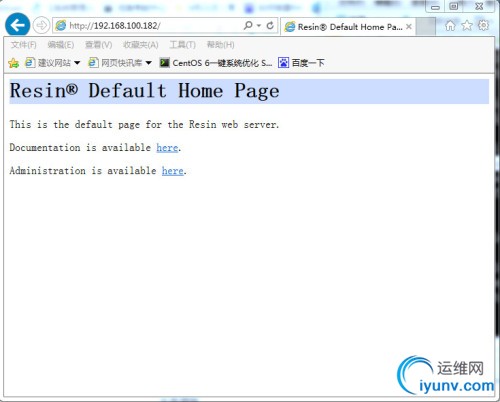Open the 建议网站 favorites link
The image size is (500, 402).
[48, 63]
